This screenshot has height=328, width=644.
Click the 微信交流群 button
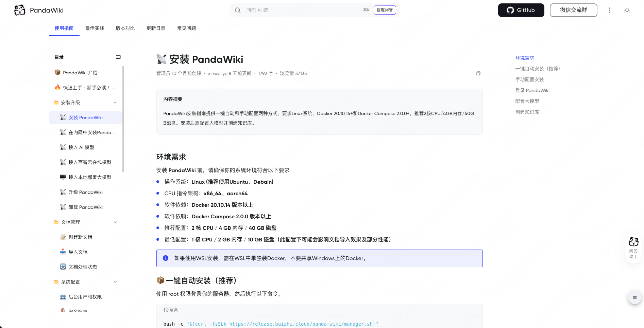[574, 10]
